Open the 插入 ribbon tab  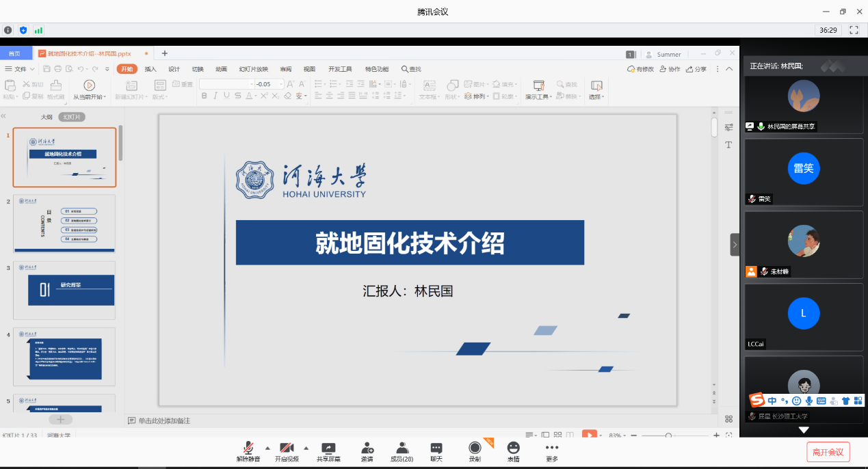[x=150, y=69]
